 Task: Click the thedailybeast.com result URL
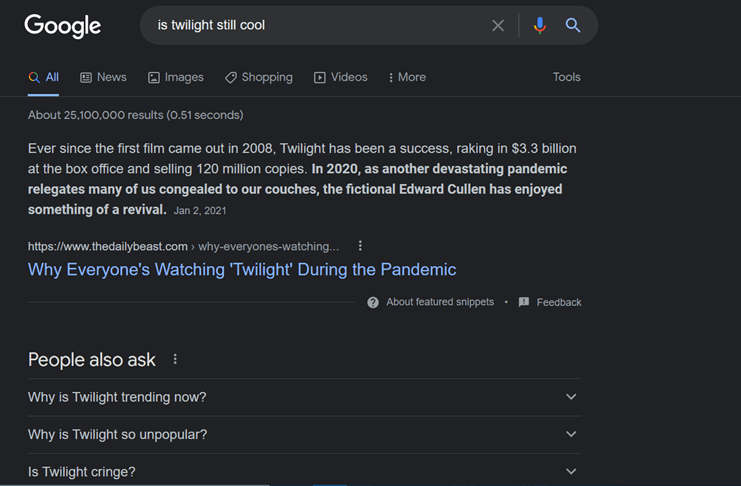[x=183, y=246]
